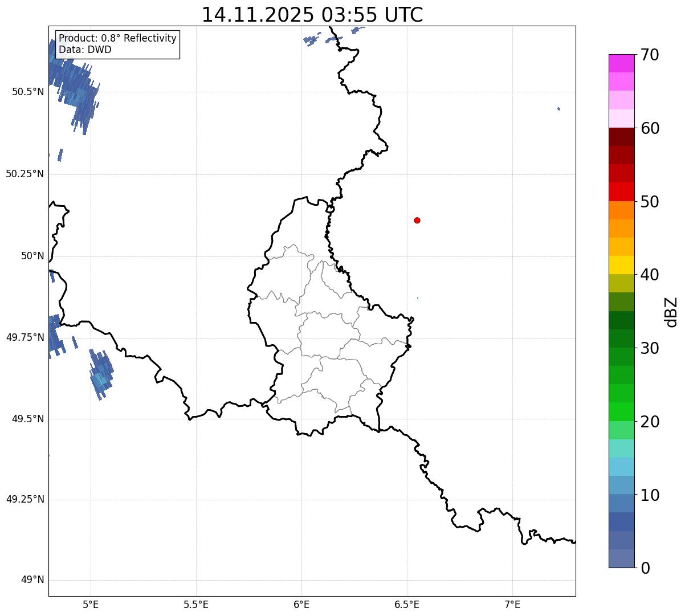This screenshot has width=685, height=616.
Task: Click the red radar site marker dot
Action: pos(417,220)
